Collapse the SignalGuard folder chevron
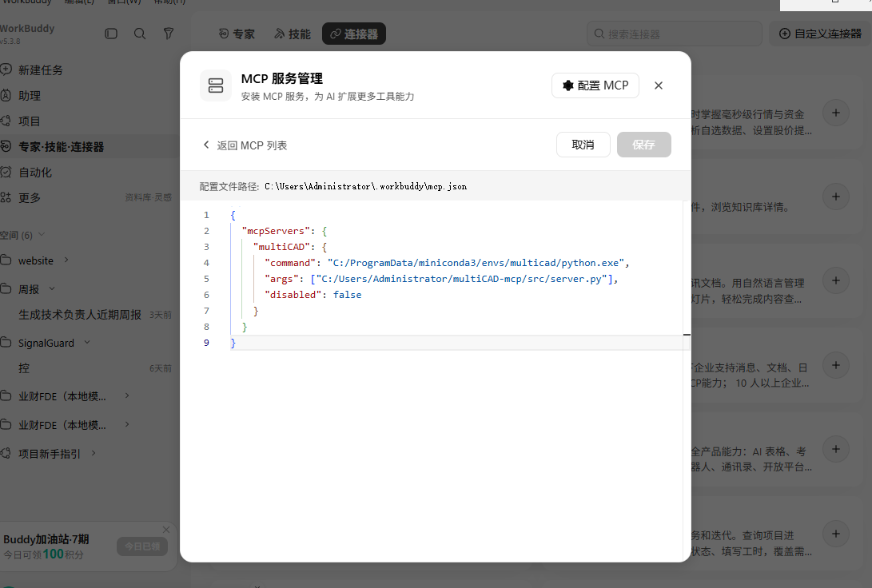Image resolution: width=872 pixels, height=588 pixels. (87, 343)
